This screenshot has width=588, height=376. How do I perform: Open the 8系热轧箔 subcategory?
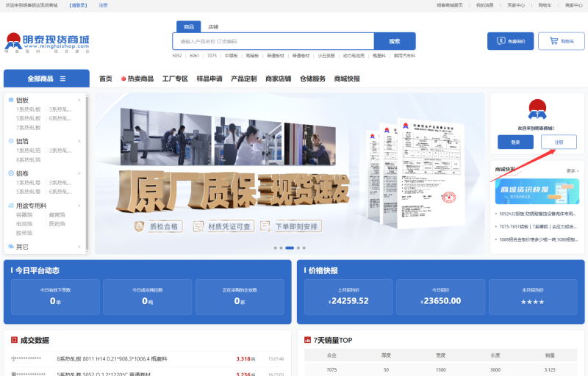tap(29, 159)
